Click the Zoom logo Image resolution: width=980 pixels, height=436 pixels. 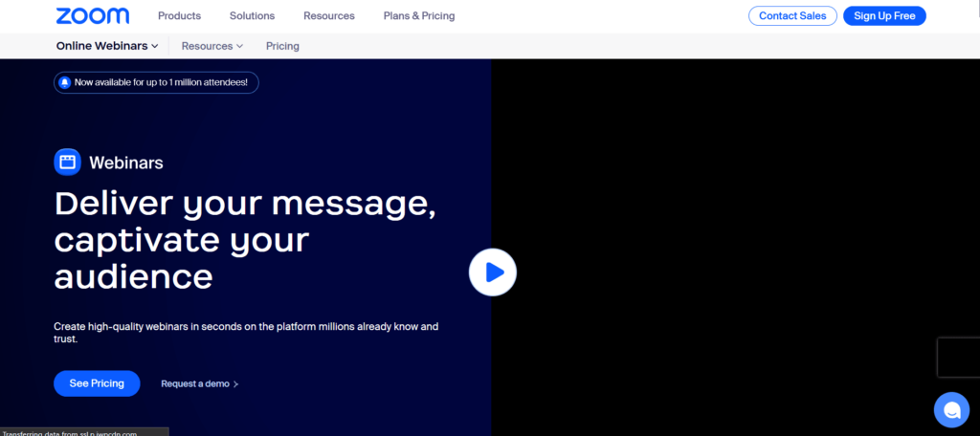coord(93,15)
